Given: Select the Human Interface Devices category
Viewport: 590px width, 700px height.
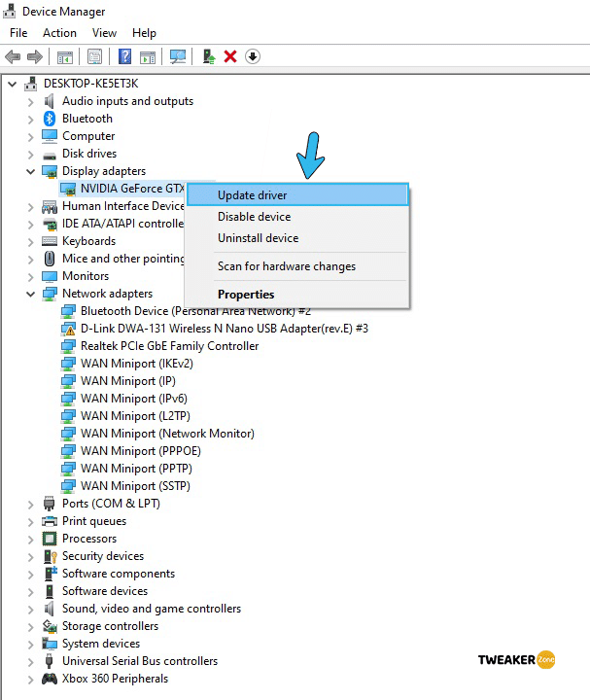Looking at the screenshot, I should click(x=123, y=206).
